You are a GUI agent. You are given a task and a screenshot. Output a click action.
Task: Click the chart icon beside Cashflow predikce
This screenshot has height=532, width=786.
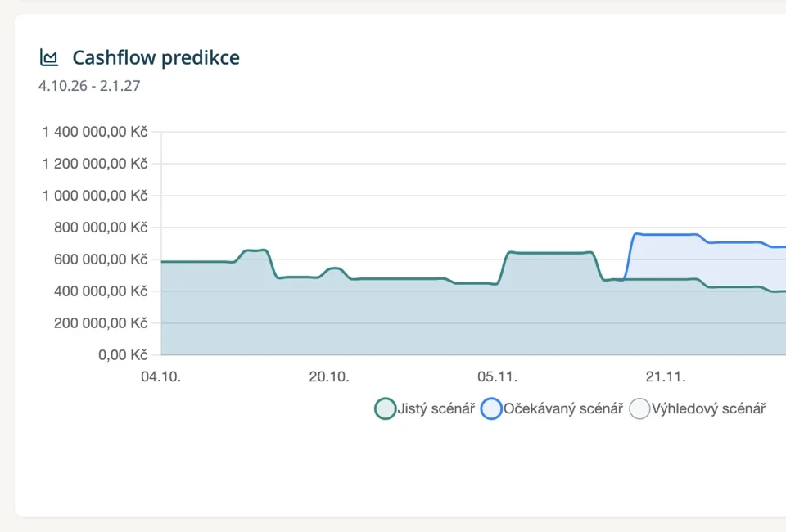[49, 57]
